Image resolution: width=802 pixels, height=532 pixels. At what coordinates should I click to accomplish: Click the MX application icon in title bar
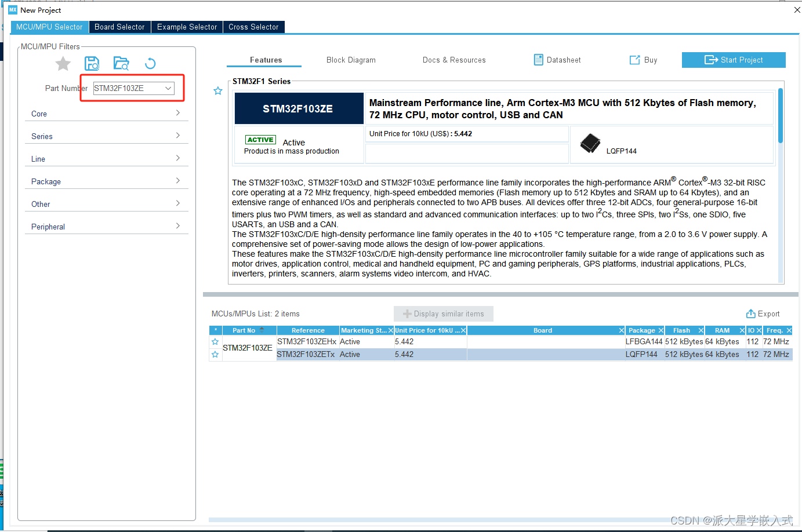(x=13, y=10)
